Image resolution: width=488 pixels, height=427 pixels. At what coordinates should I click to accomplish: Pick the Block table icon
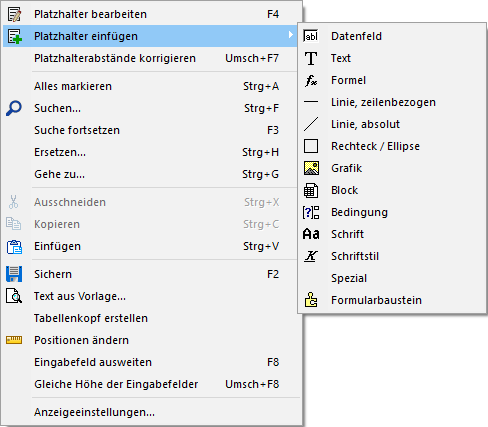pyautogui.click(x=311, y=190)
